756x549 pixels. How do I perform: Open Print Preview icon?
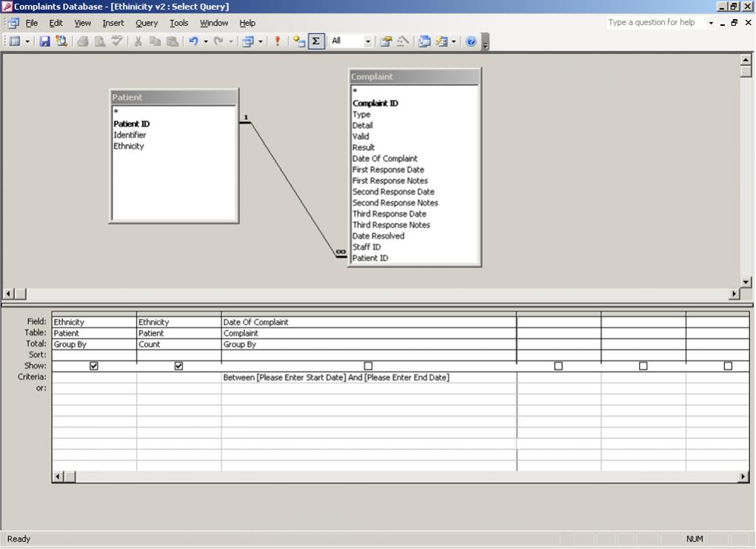coord(100,41)
